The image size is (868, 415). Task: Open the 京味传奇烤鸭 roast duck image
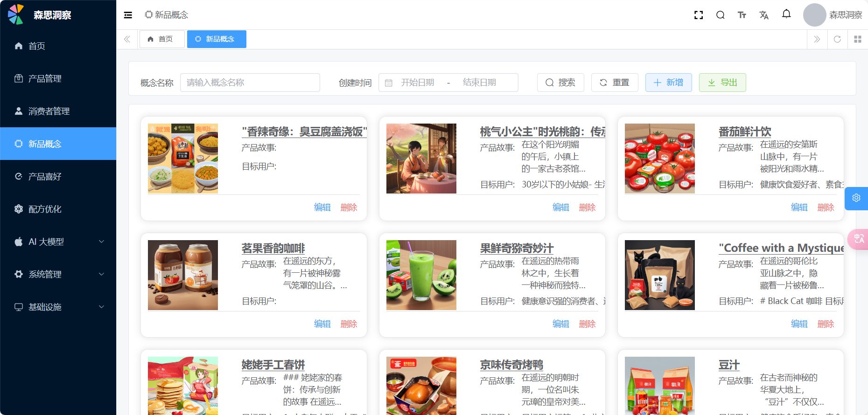[421, 386]
